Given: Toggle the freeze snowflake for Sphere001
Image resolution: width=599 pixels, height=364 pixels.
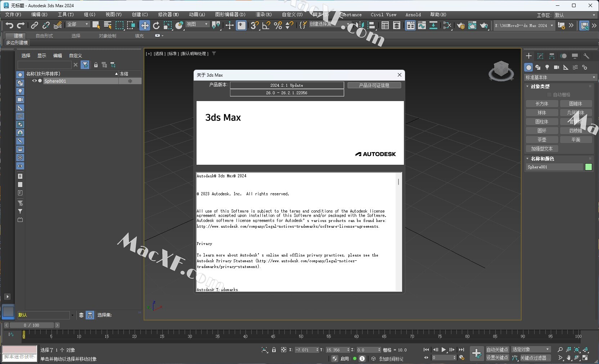Looking at the screenshot, I should (x=130, y=81).
